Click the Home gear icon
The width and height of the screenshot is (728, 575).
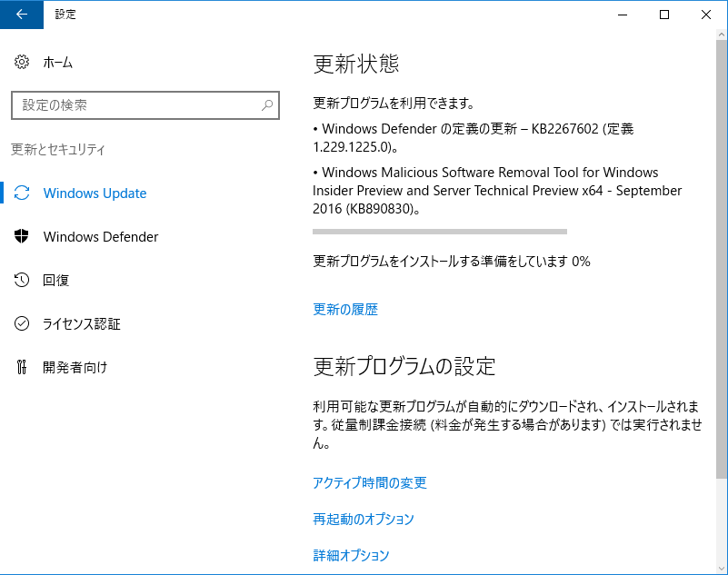21,62
